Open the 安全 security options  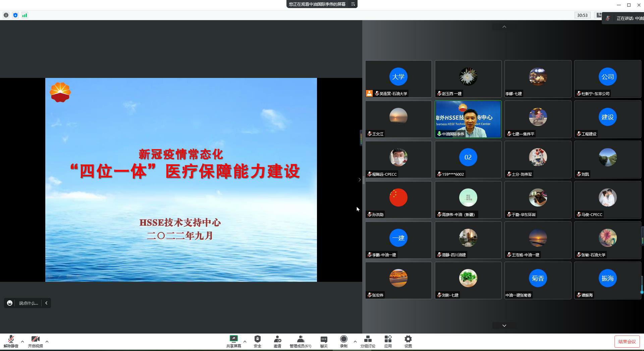coord(257,341)
